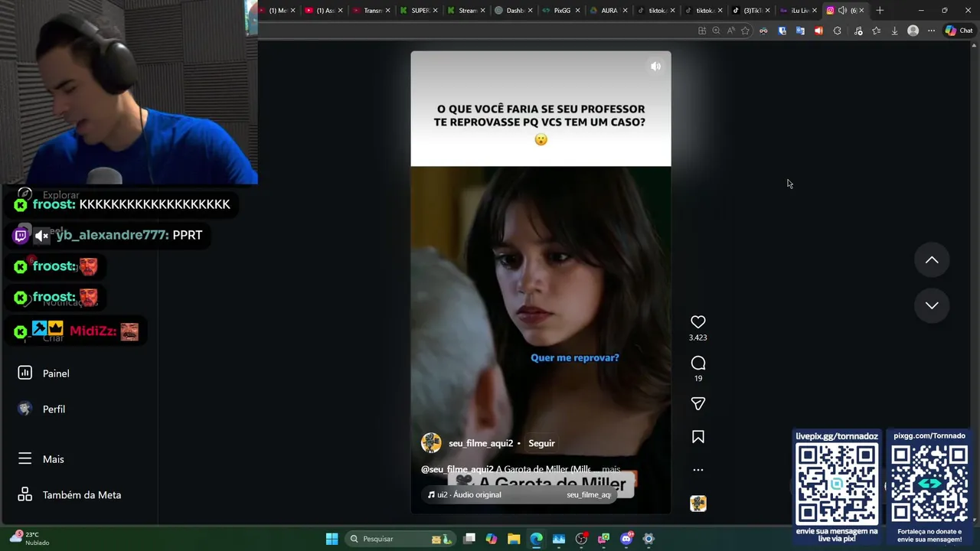This screenshot has height=551, width=980.
Task: Like the reel with the heart icon
Action: 697,322
